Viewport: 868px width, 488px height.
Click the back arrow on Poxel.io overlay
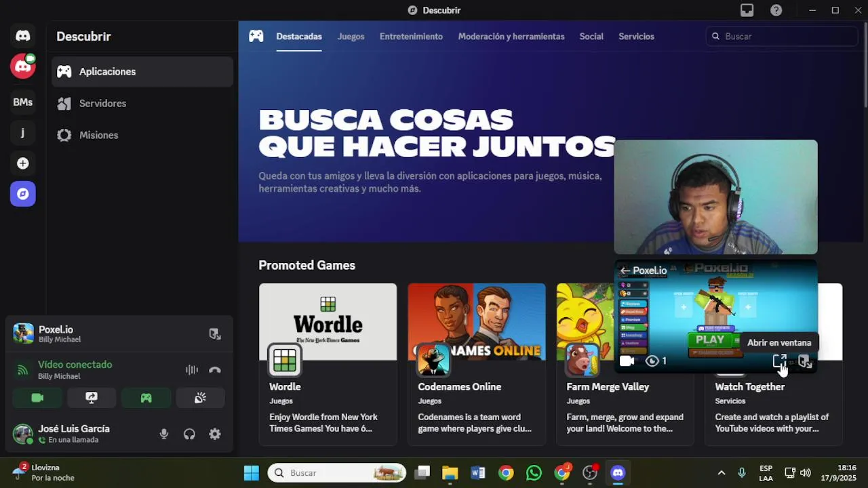click(x=625, y=270)
